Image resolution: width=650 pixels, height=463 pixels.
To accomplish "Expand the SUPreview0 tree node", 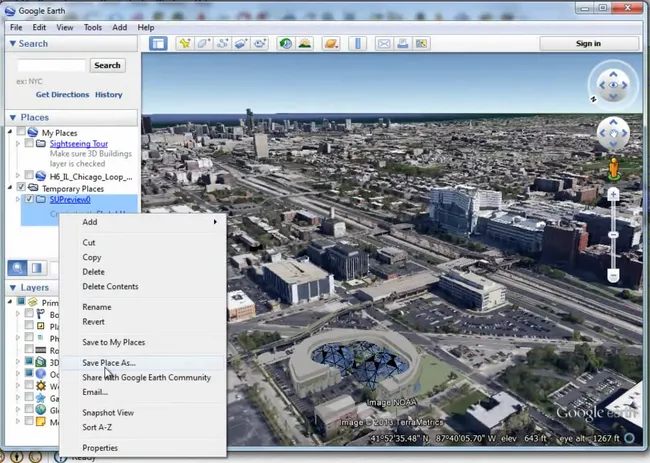I will 18,200.
